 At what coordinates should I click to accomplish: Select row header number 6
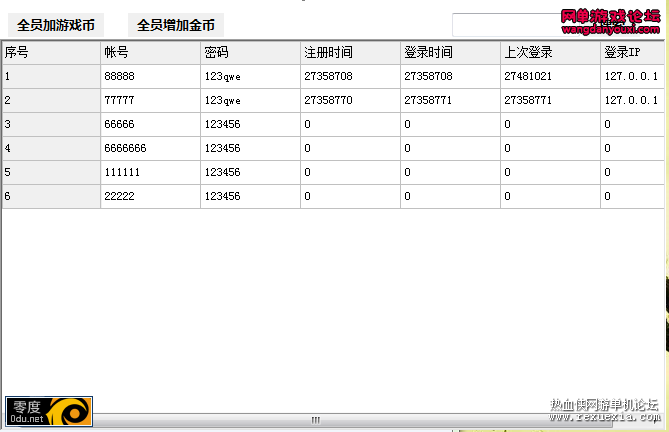[51, 196]
